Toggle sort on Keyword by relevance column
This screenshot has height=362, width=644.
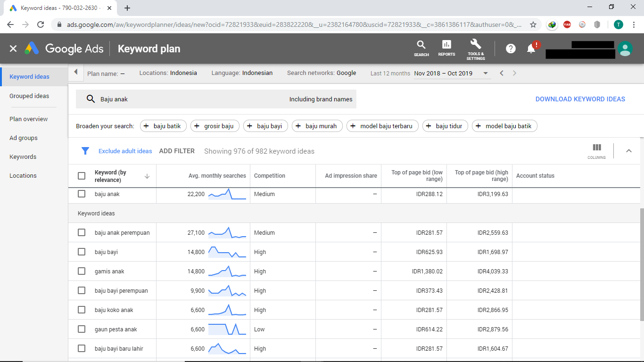(147, 175)
